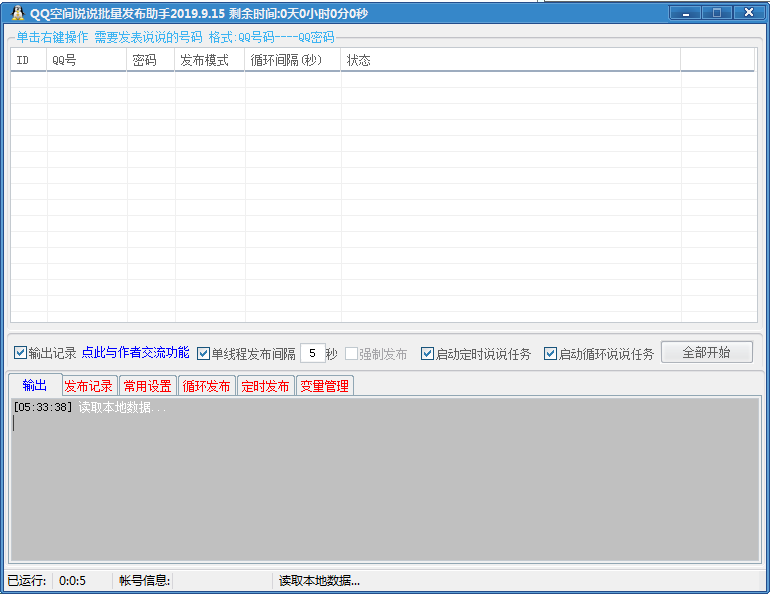Switch to the 发布记录 tab

coord(89,386)
